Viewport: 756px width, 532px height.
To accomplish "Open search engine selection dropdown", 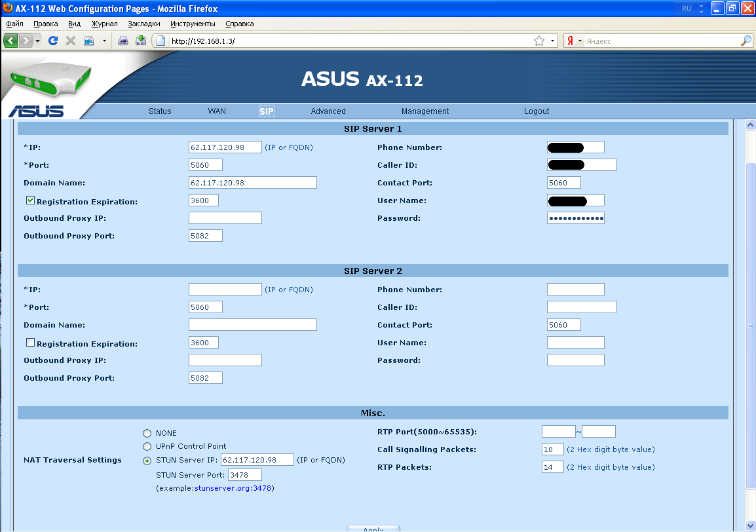I will click(x=580, y=41).
